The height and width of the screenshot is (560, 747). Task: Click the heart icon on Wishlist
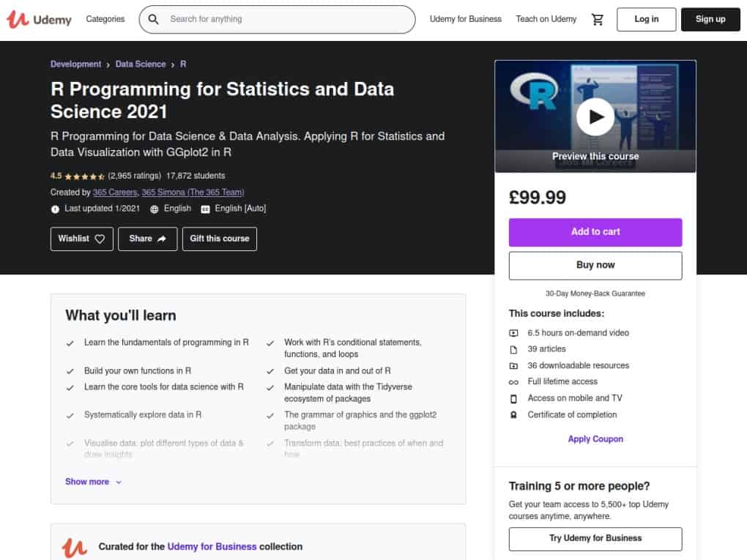tap(100, 239)
